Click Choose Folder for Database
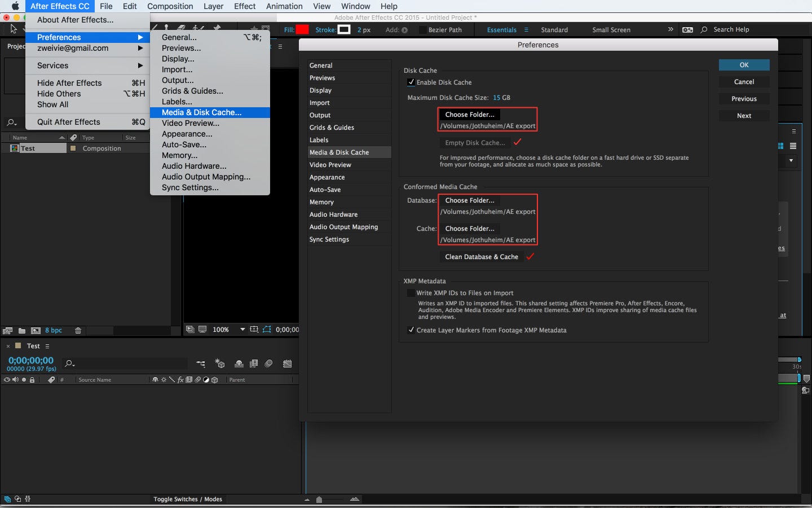 (470, 200)
